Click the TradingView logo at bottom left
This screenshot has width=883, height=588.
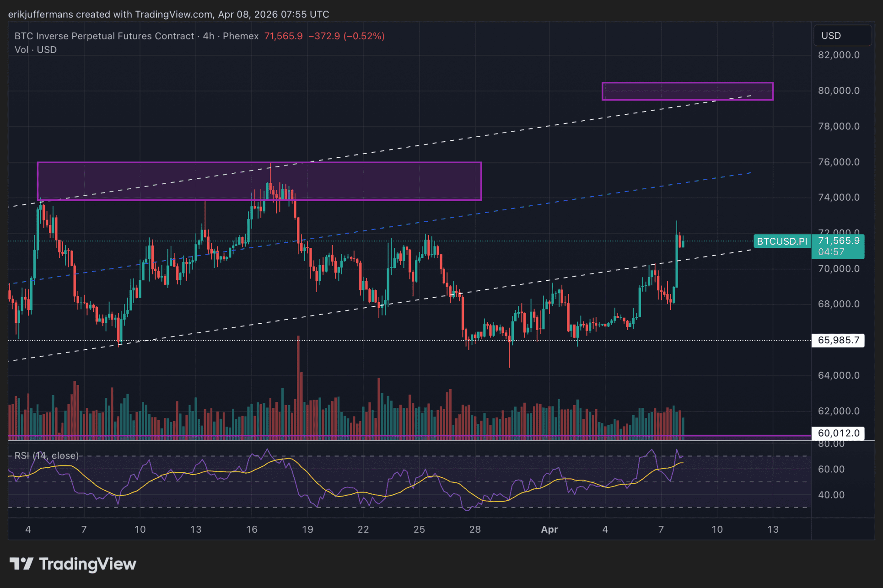[73, 564]
